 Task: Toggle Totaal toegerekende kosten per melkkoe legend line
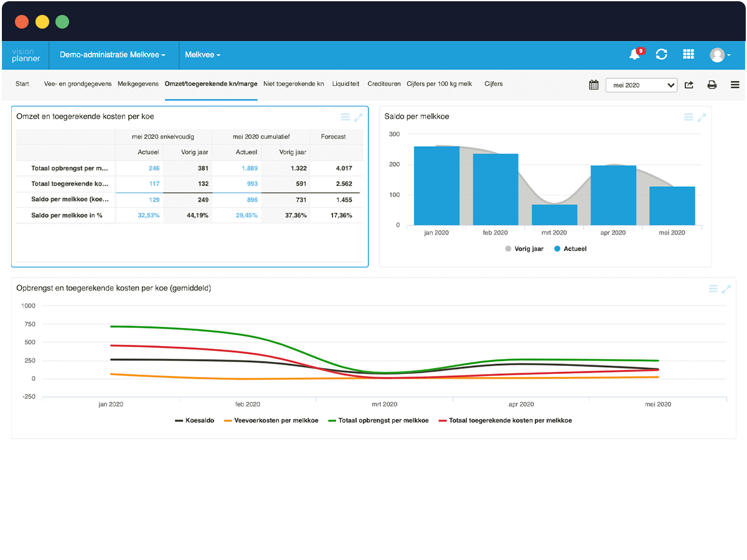click(x=505, y=421)
